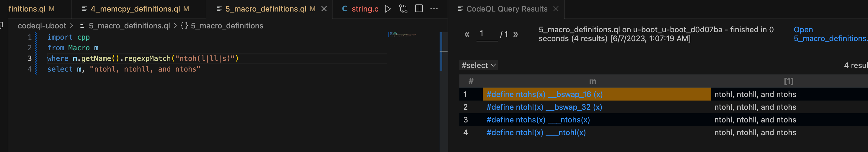Screen dimensions: 868x152
Task: Switch to the 4_memcpy_definitions.ql tab
Action: (x=136, y=9)
